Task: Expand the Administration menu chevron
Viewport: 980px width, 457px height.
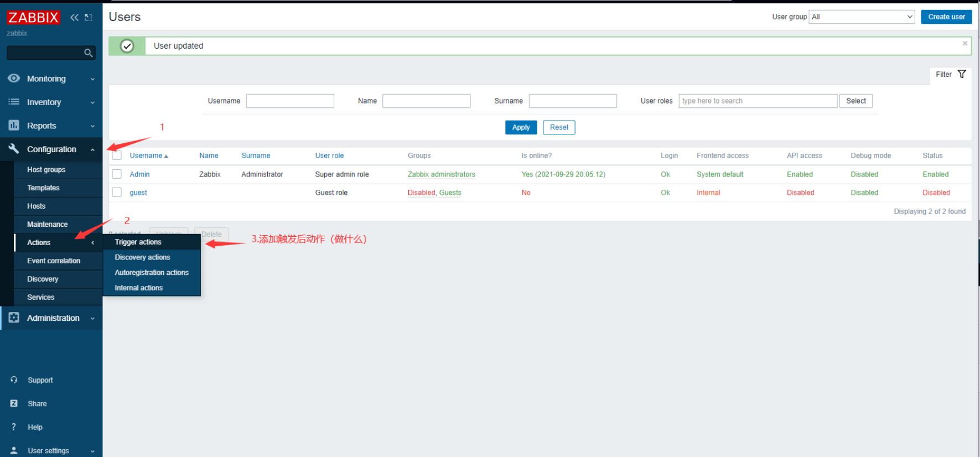Action: point(92,318)
